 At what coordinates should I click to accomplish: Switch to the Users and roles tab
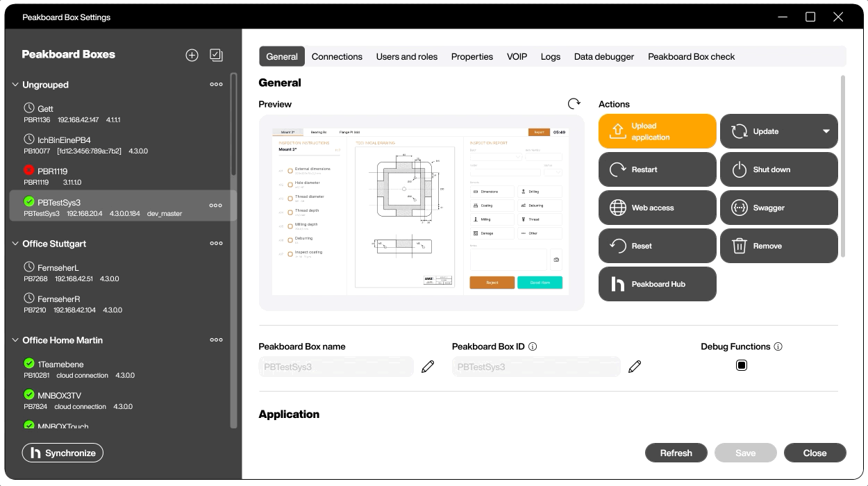(407, 57)
